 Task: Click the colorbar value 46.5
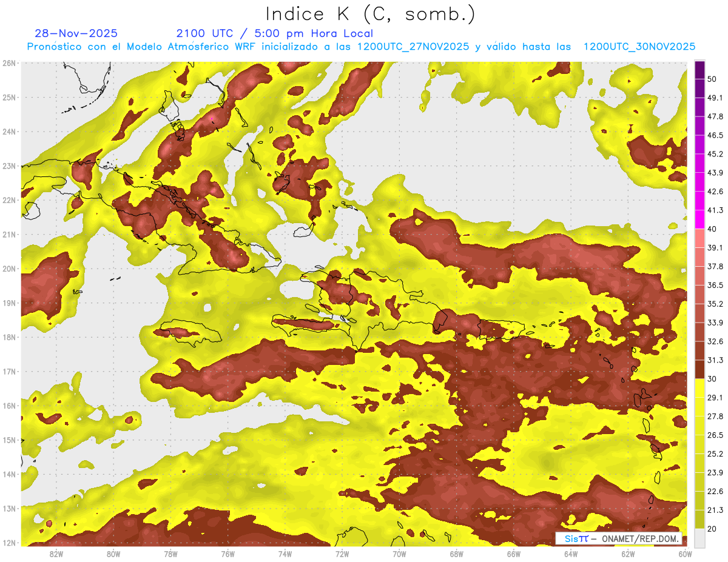pos(715,135)
